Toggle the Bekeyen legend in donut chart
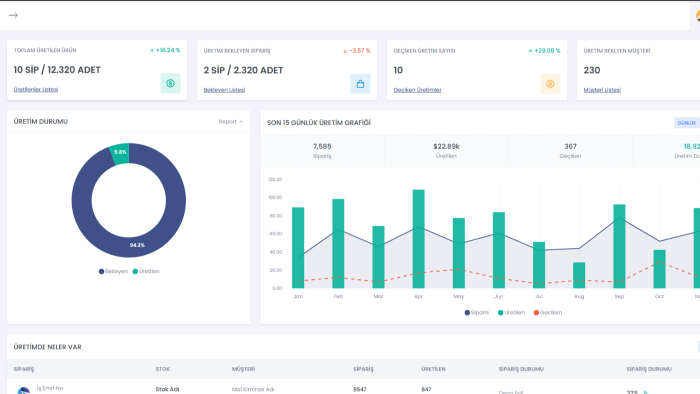 113,271
